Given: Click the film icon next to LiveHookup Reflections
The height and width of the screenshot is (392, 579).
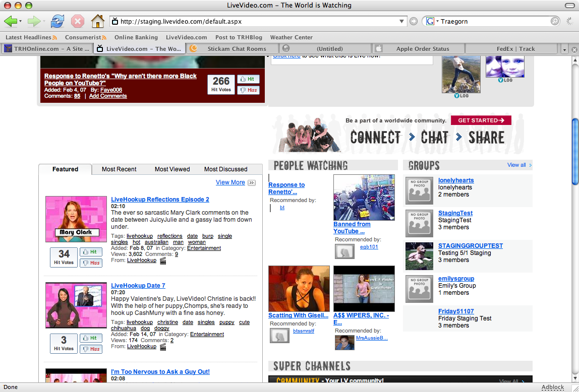Looking at the screenshot, I should pyautogui.click(x=163, y=260).
